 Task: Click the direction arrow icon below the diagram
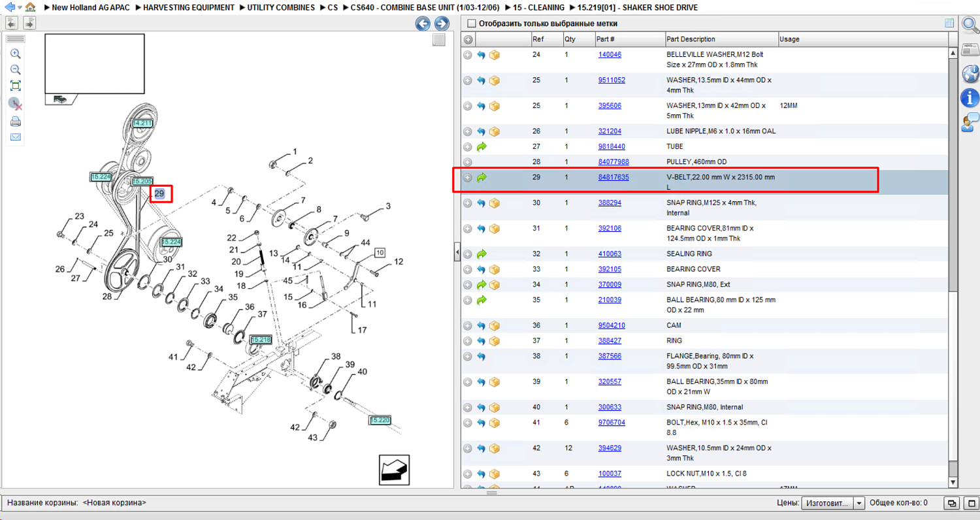(x=394, y=470)
